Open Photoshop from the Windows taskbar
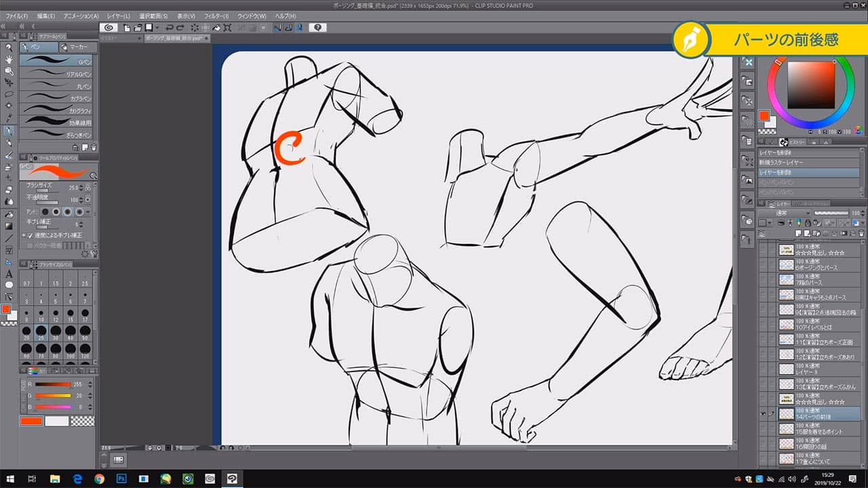The width and height of the screenshot is (868, 488). (x=122, y=479)
